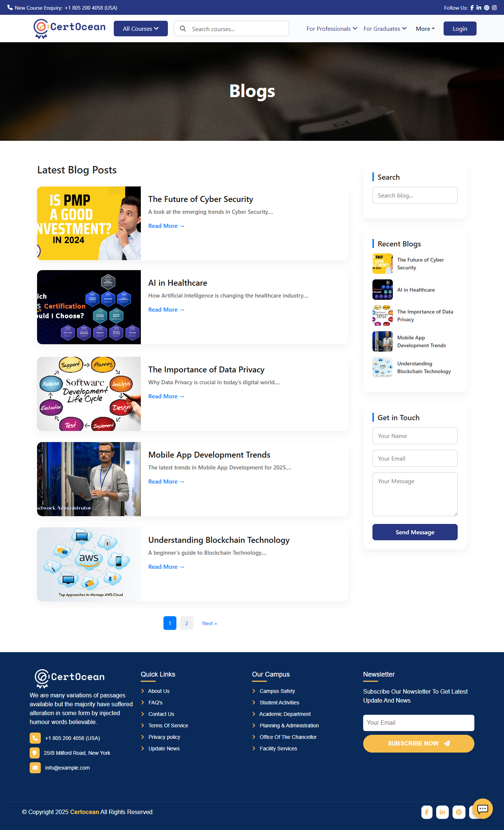Click Read More under Understanding Blockchain Technology
Image resolution: width=504 pixels, height=830 pixels.
click(166, 567)
